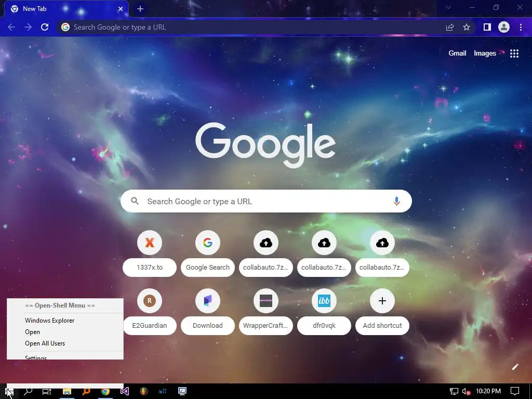Screen dimensions: 532x399
Task: Click the Google search box
Action: point(266,201)
